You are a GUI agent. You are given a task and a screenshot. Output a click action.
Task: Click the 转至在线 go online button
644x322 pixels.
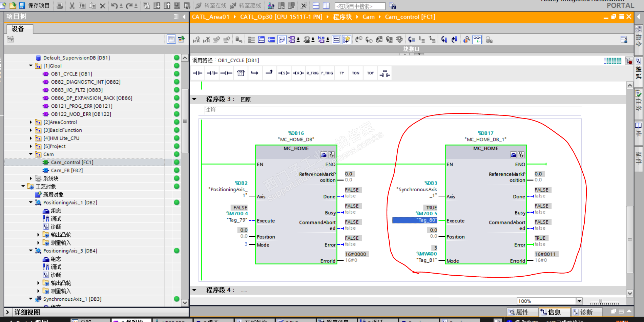click(x=211, y=6)
